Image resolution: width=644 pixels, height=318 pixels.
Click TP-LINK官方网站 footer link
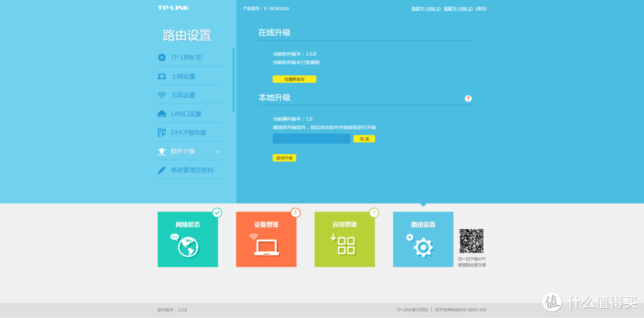click(x=412, y=310)
